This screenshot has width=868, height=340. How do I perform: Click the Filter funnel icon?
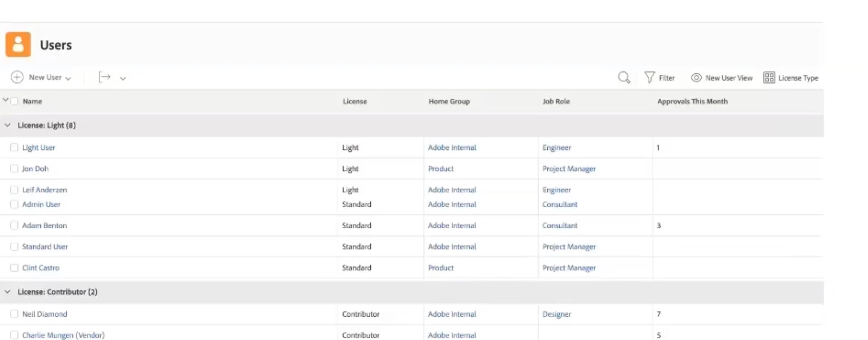pyautogui.click(x=649, y=78)
